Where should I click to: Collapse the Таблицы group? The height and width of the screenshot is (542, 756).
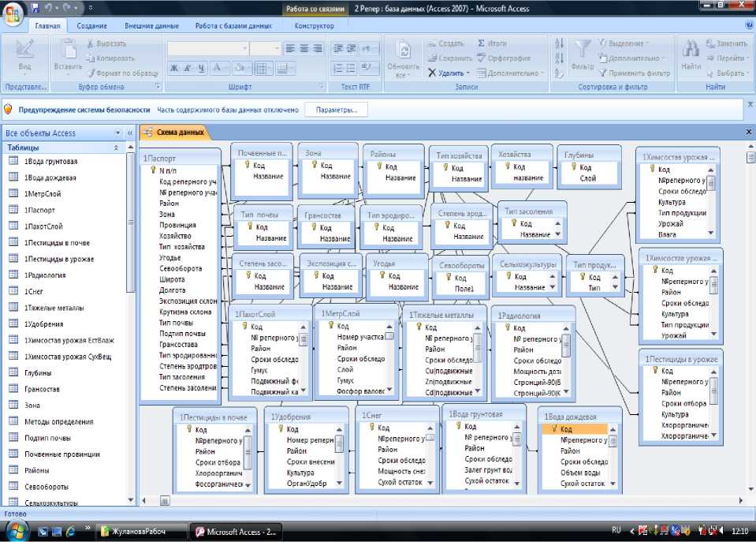click(x=117, y=148)
